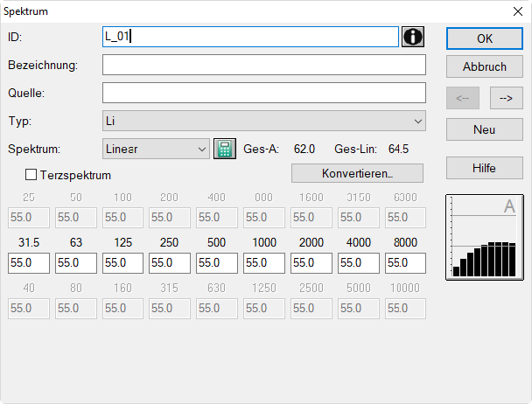The width and height of the screenshot is (532, 404).
Task: Click the info icon beside the ID field
Action: (x=413, y=37)
